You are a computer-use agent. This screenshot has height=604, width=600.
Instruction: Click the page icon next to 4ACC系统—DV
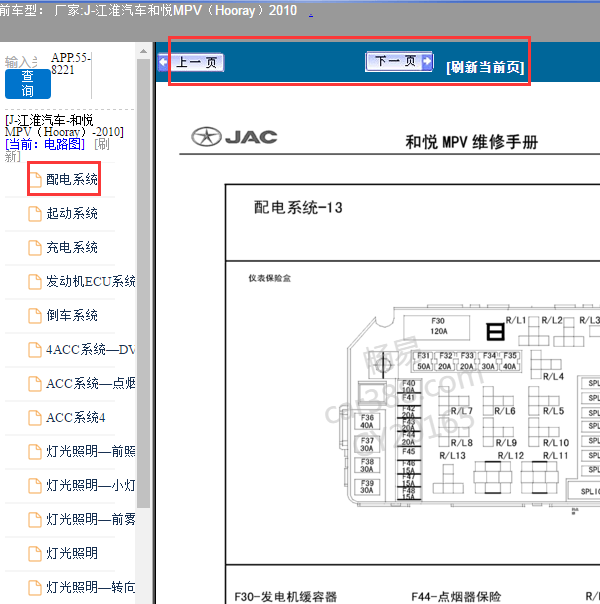pos(35,350)
